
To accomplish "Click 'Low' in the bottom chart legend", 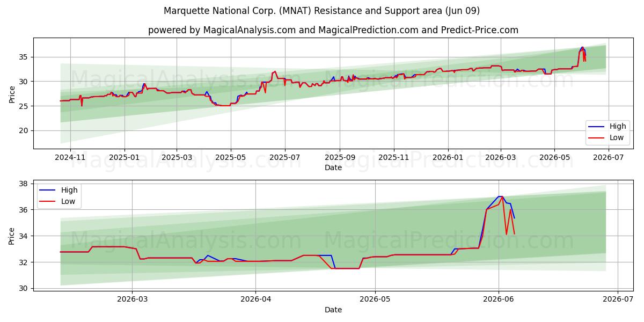I will click(68, 201).
